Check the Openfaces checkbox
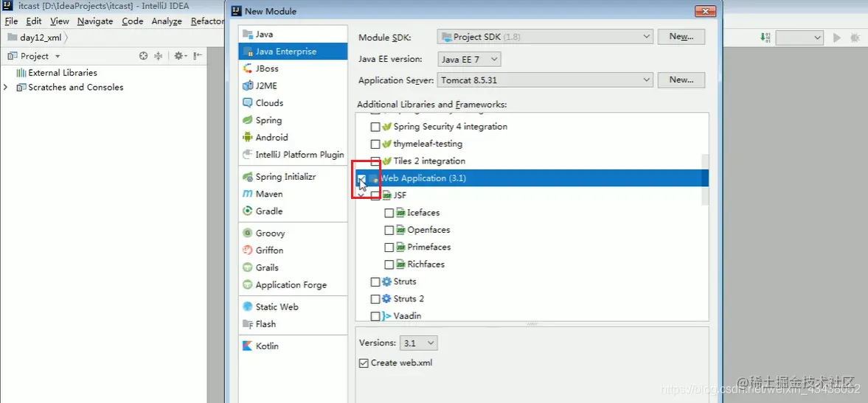 [x=389, y=230]
